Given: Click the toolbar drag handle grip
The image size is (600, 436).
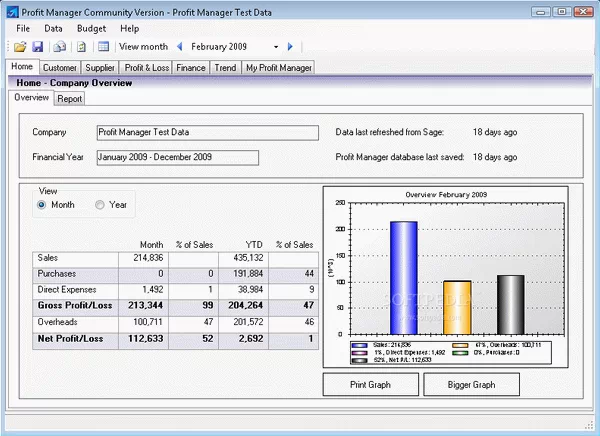Looking at the screenshot, I should pyautogui.click(x=8, y=47).
